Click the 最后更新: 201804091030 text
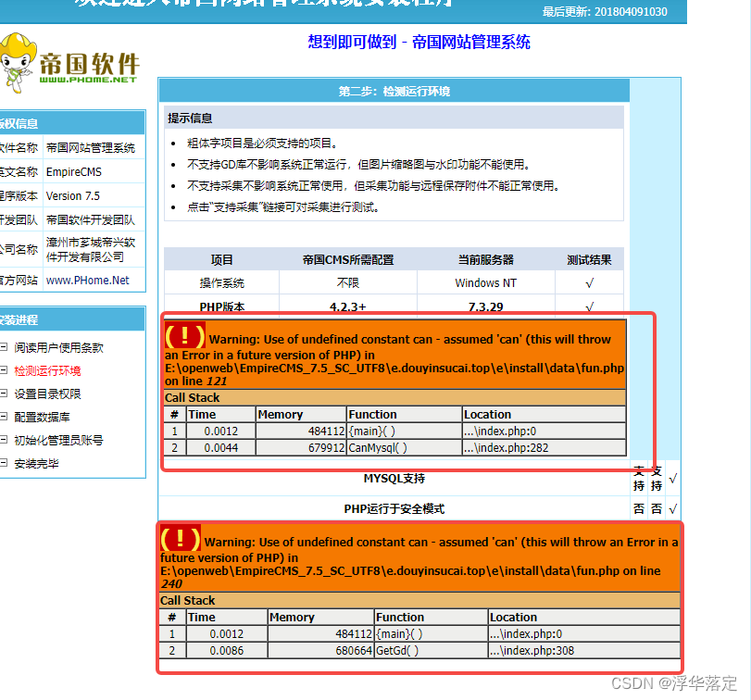The height and width of the screenshot is (700, 751). tap(605, 11)
